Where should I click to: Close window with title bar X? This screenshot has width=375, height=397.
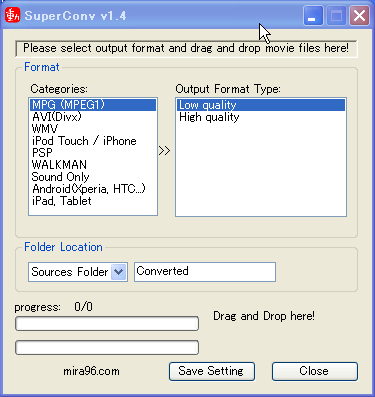(359, 15)
